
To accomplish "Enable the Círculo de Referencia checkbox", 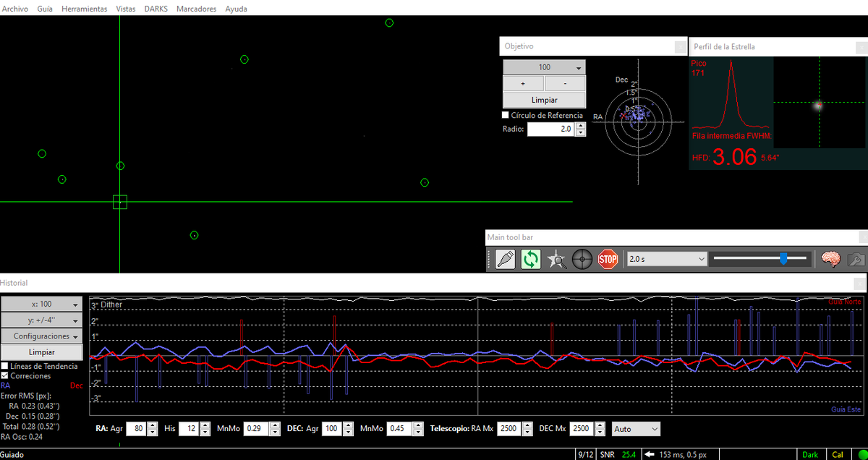I will pyautogui.click(x=506, y=115).
